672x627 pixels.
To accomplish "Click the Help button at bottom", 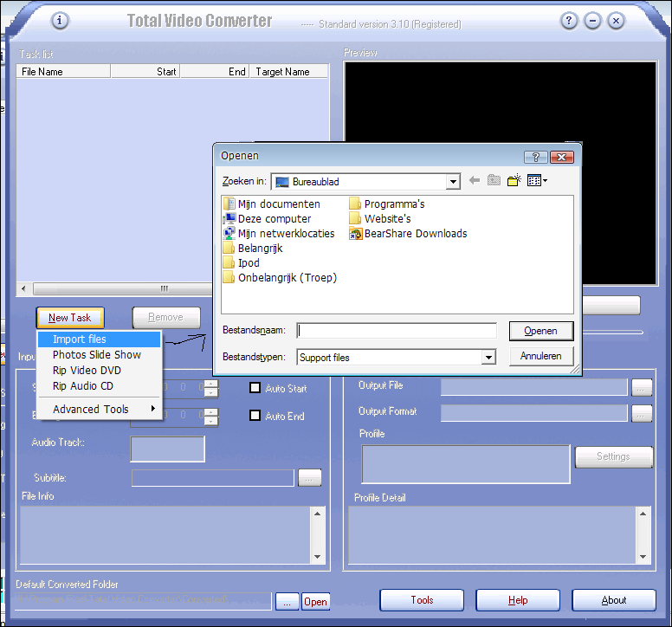I will coord(518,600).
